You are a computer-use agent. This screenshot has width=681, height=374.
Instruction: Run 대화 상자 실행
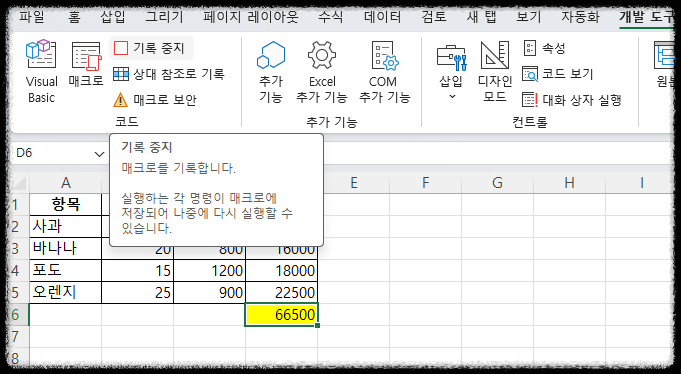click(x=572, y=100)
